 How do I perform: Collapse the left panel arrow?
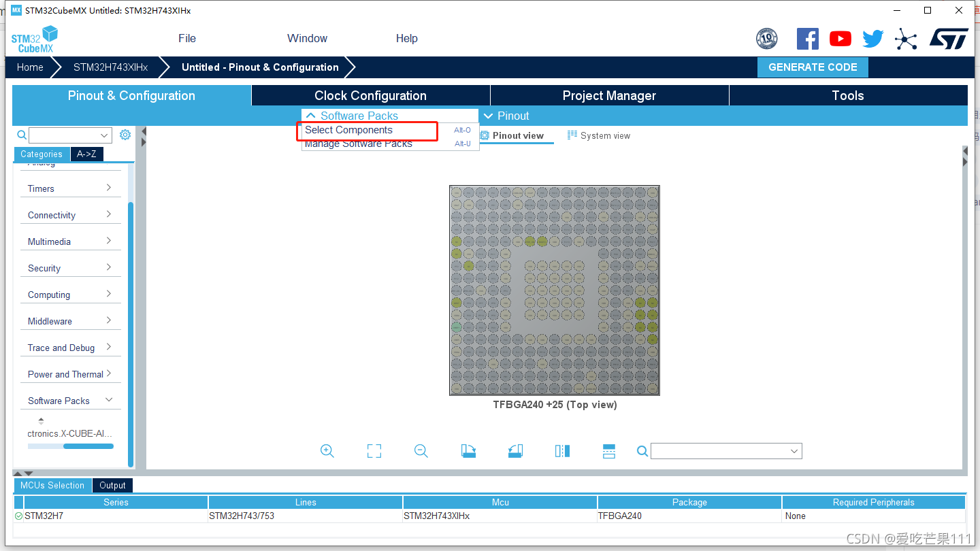coord(144,132)
